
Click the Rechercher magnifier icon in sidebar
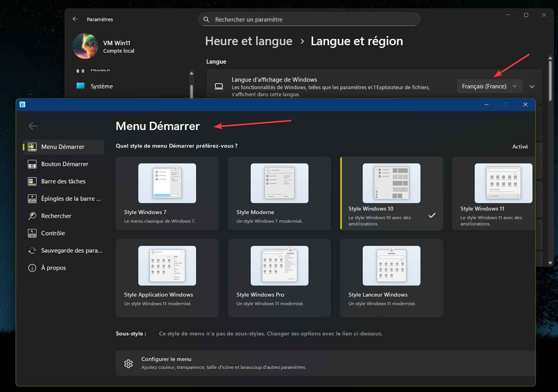point(32,216)
